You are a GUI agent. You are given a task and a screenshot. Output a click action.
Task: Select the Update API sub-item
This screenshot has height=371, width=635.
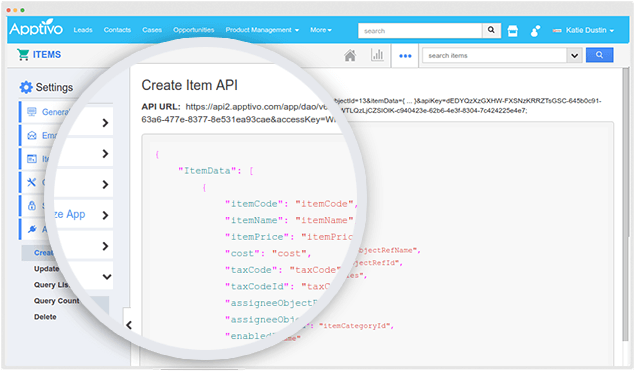pos(47,269)
